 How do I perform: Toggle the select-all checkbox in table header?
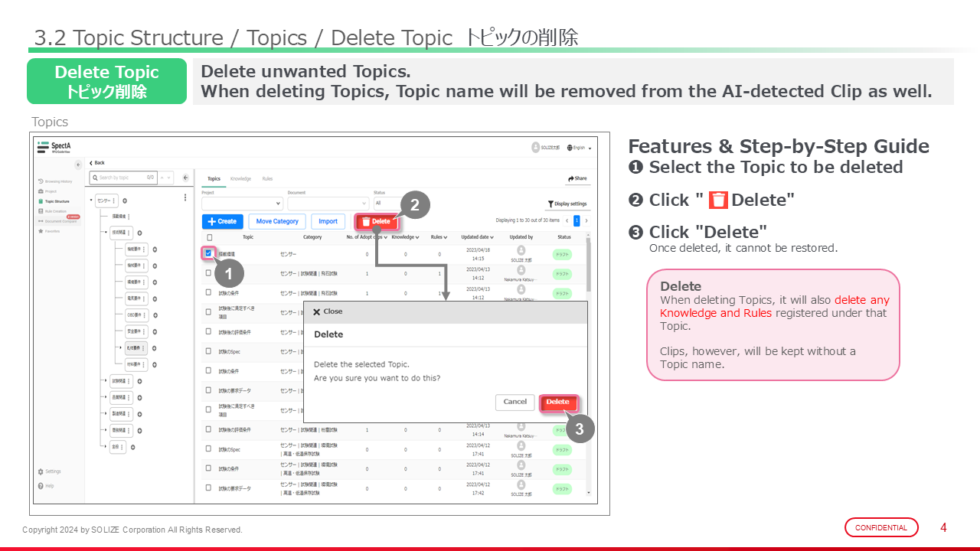coord(210,237)
